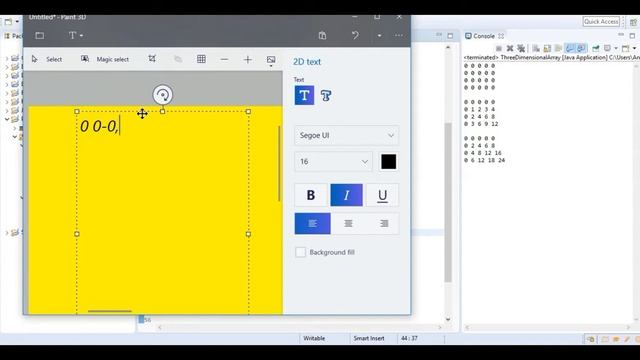Click the 3D view icon in Paint 3D toolbar
This screenshot has width=640, height=360.
tap(178, 59)
